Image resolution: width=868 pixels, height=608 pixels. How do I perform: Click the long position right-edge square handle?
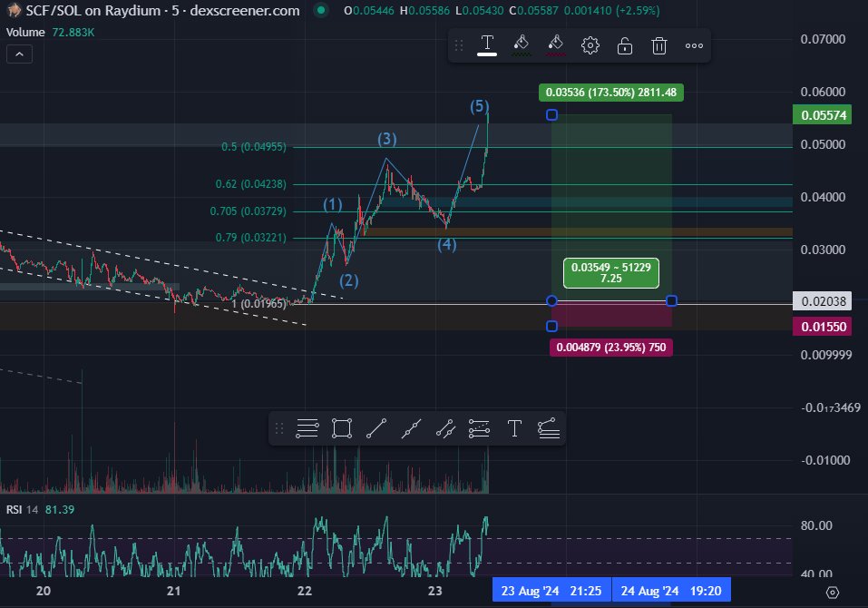click(671, 300)
